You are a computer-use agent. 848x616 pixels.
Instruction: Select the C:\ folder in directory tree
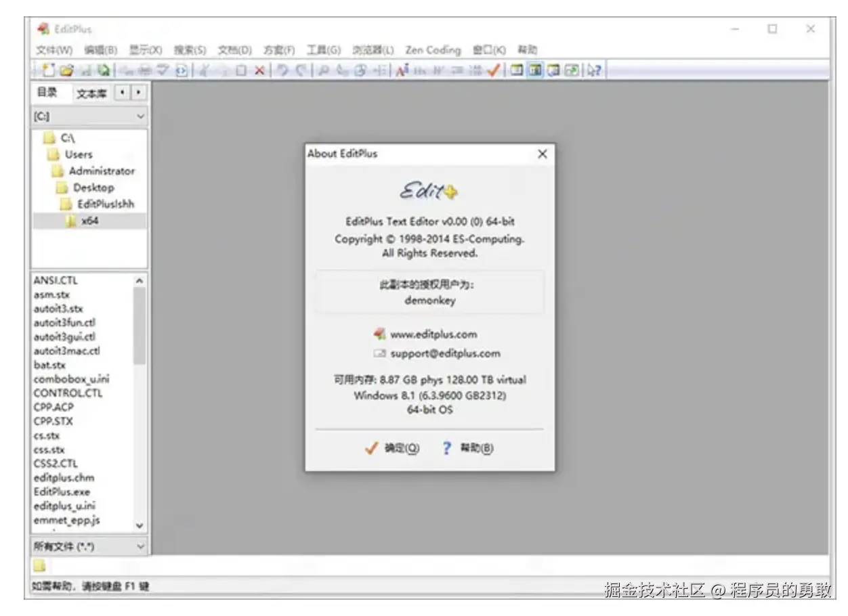tap(59, 138)
